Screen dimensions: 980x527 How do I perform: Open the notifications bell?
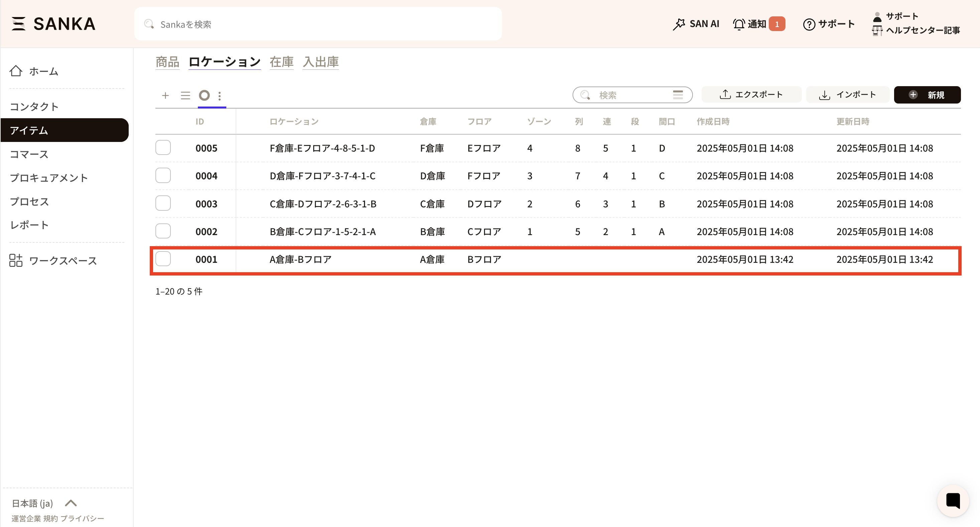click(739, 24)
